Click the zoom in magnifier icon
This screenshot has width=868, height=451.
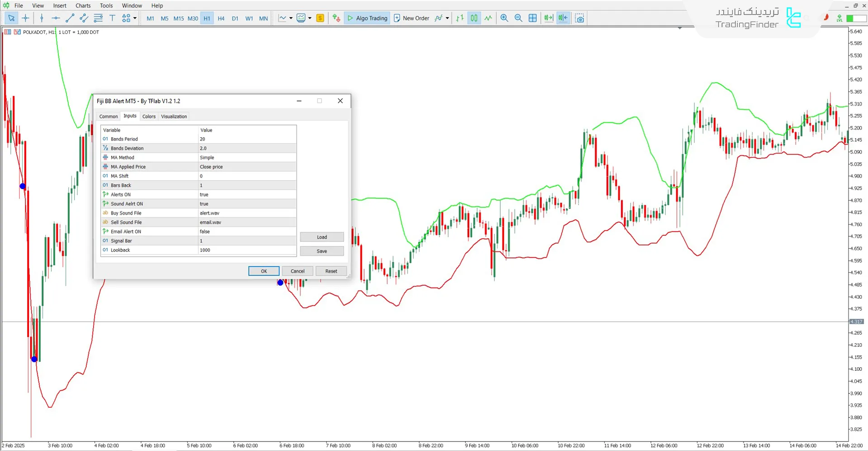(504, 18)
